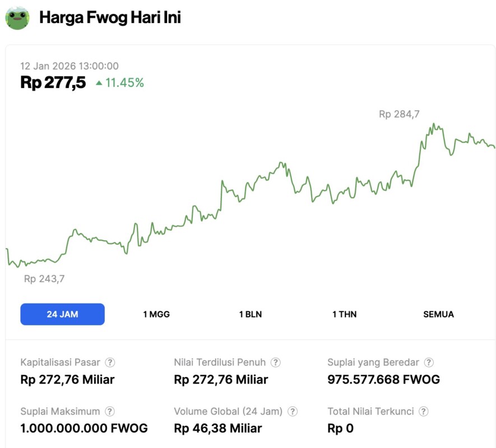Click question mark next to Suplai Maksimum
This screenshot has height=448, width=496.
[x=110, y=412]
